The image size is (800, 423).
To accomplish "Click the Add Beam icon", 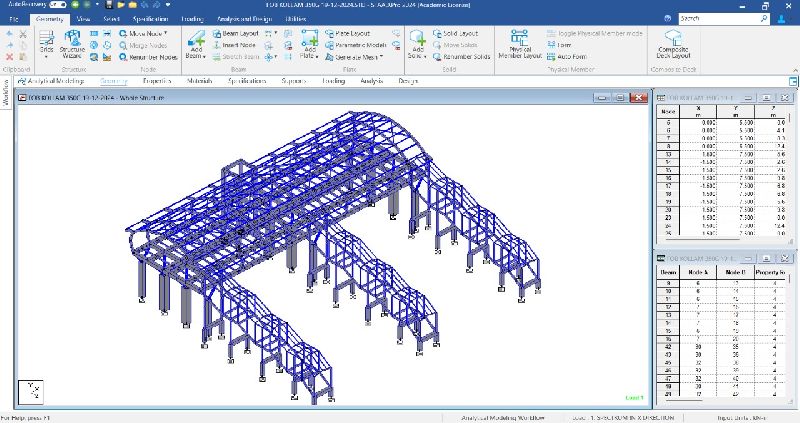I will coord(196,41).
